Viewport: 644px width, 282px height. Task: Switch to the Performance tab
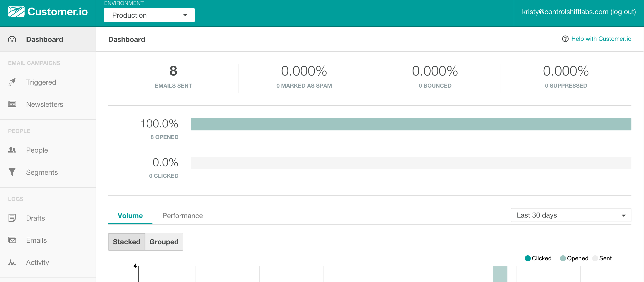[x=183, y=216]
